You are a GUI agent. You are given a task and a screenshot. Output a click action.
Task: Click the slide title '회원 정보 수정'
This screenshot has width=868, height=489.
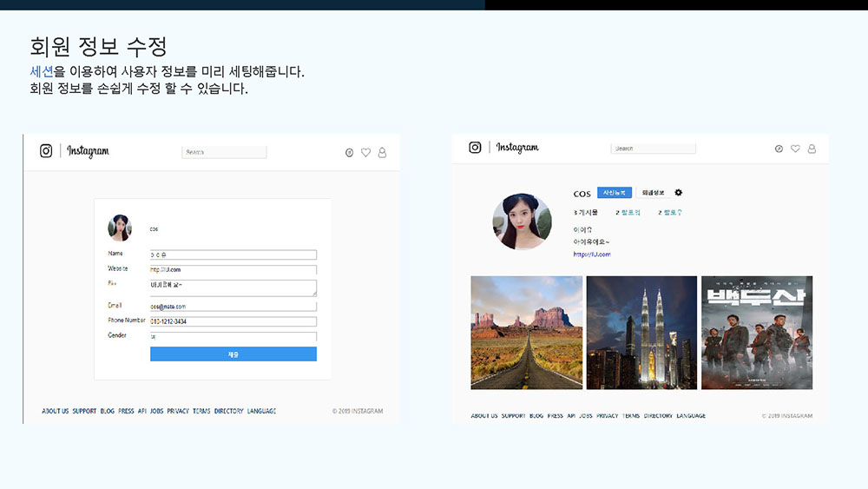coord(99,46)
